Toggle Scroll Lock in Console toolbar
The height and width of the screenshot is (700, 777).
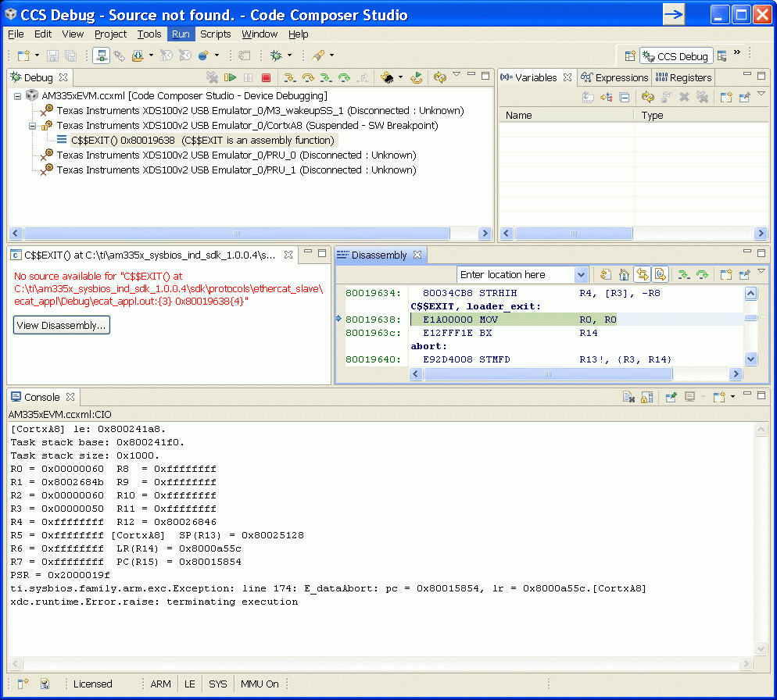point(646,397)
